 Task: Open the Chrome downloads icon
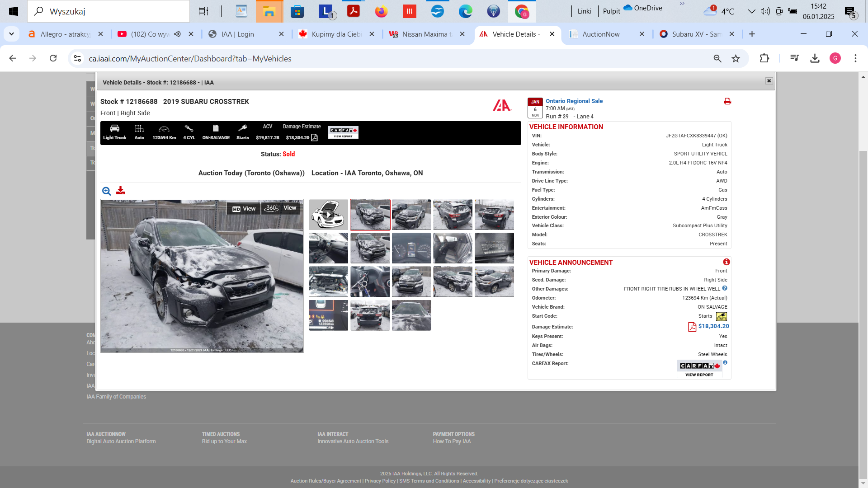click(815, 58)
